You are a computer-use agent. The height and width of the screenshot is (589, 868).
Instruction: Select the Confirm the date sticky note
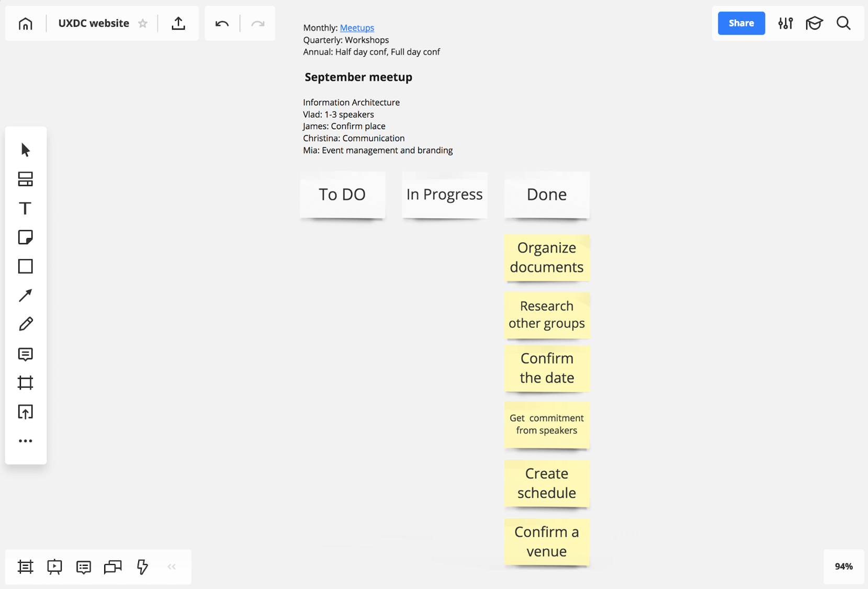547,368
